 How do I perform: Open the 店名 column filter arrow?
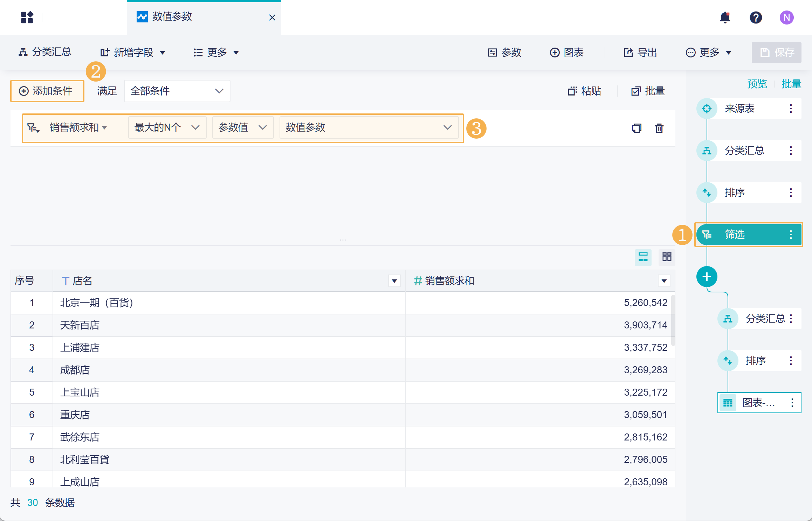pos(394,281)
